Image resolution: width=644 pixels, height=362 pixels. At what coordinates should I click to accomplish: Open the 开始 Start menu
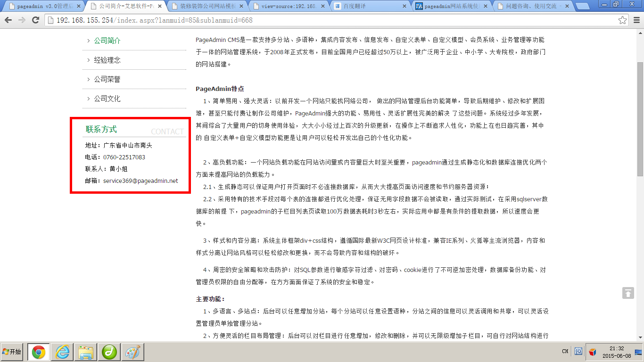pyautogui.click(x=12, y=352)
